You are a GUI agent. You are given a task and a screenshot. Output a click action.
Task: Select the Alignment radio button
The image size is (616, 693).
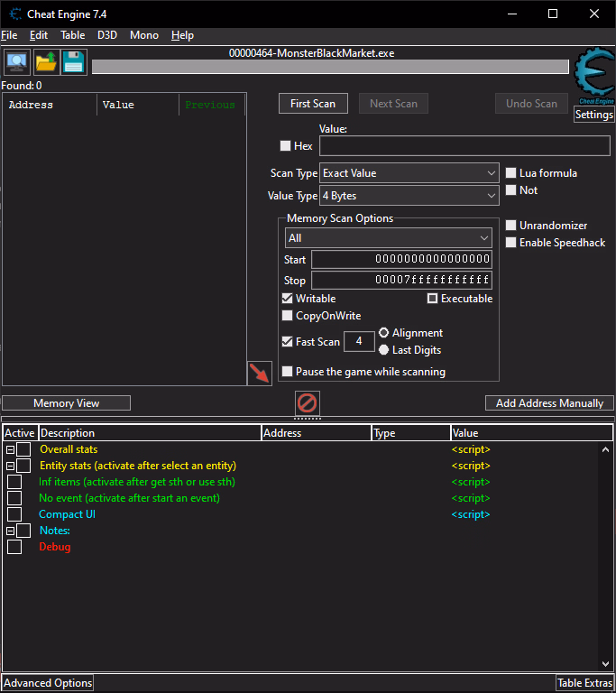click(383, 332)
